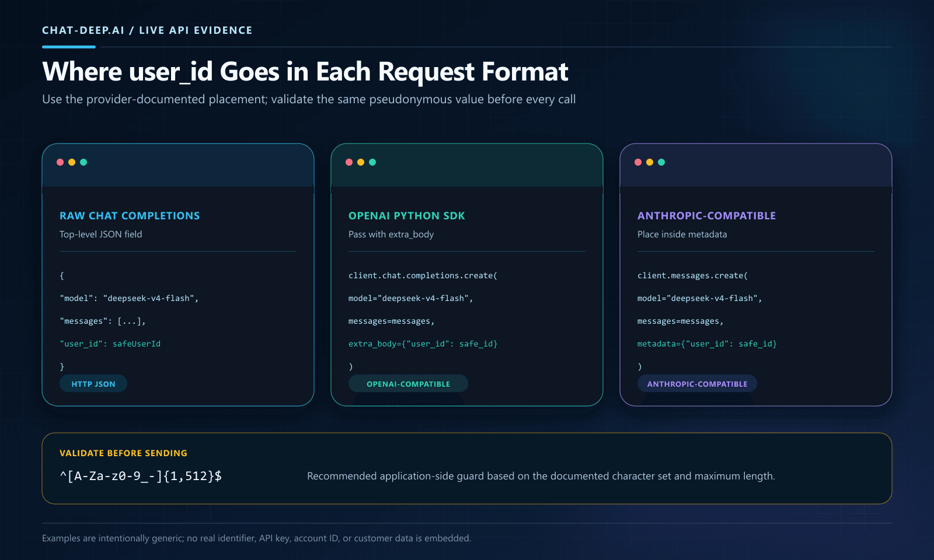Select the OPENAI PYTHON SDK heading
The image size is (934, 560).
pos(407,216)
